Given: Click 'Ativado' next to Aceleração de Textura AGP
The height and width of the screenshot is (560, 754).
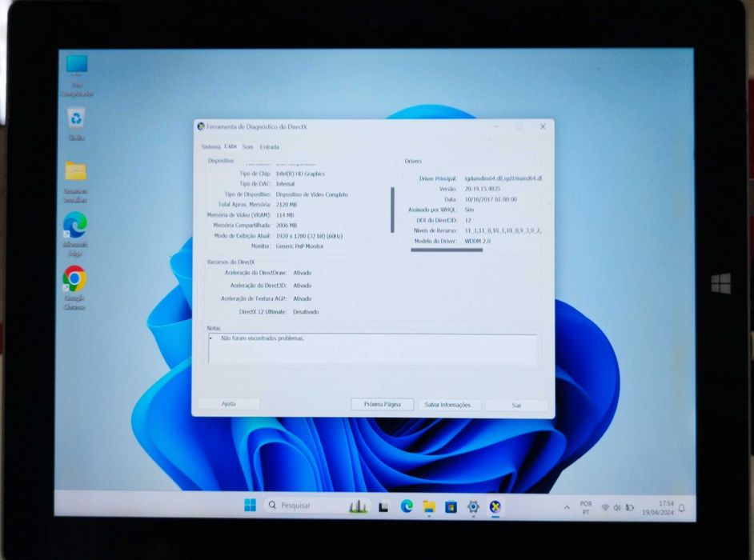Looking at the screenshot, I should (303, 298).
